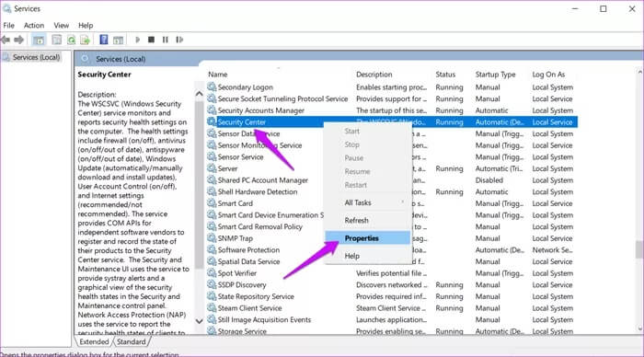The image size is (644, 357).
Task: Click gear icon beside Server service
Action: (212, 168)
